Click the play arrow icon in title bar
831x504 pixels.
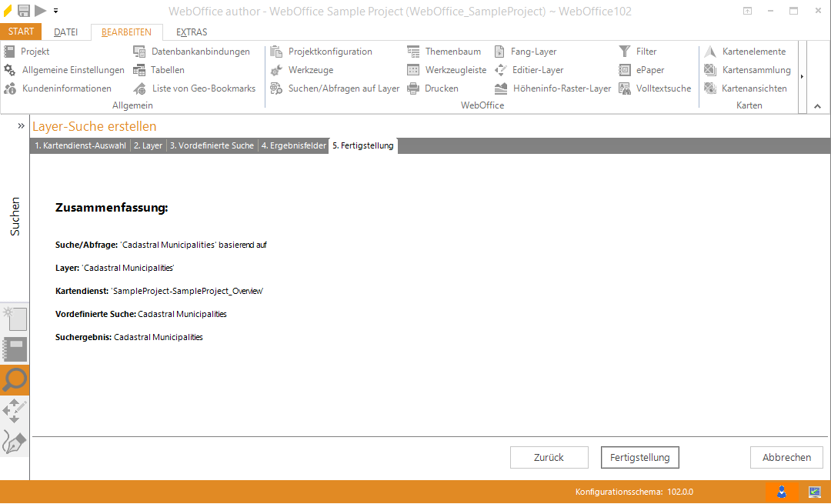point(41,11)
